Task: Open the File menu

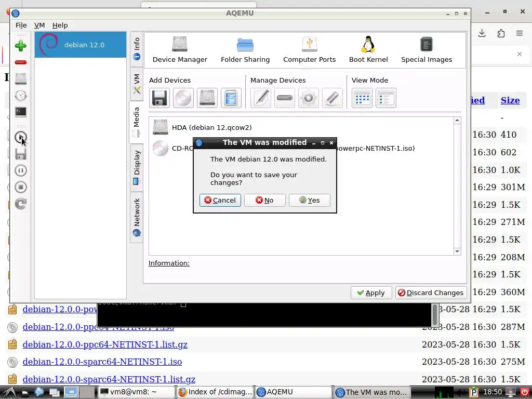Action: pyautogui.click(x=21, y=25)
